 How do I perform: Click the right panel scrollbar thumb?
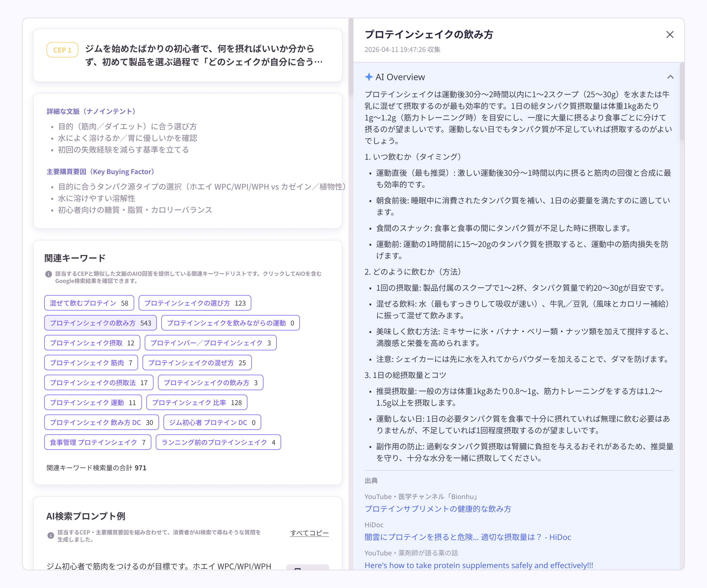[x=682, y=101]
